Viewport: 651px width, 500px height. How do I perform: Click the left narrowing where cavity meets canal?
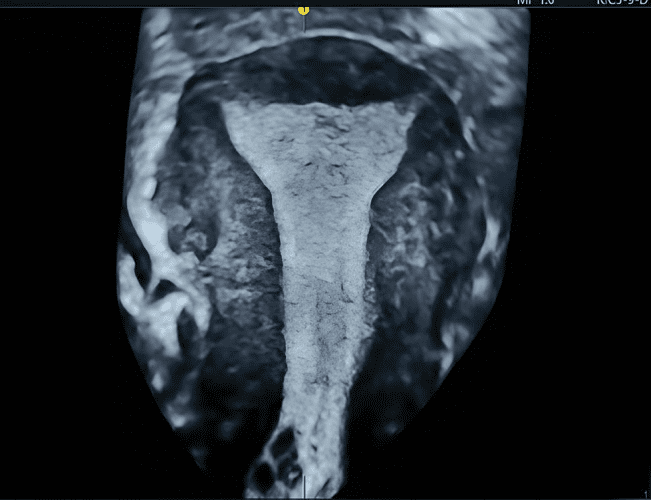[268, 200]
